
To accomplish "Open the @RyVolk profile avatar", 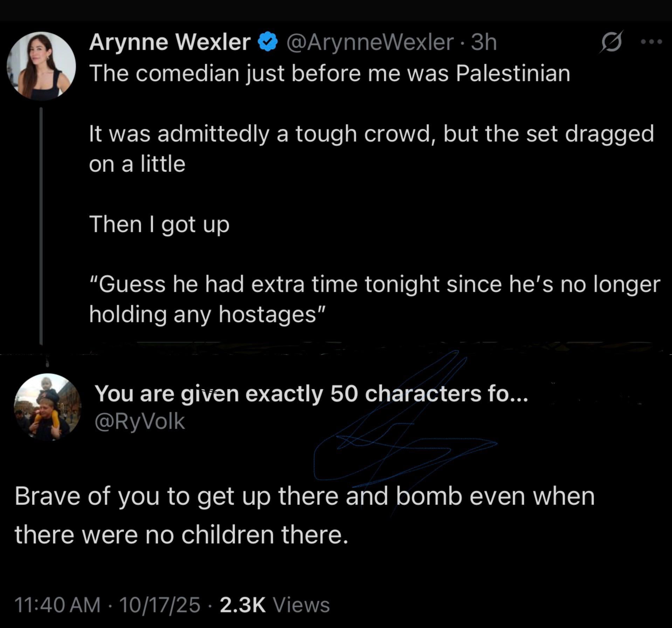I will [48, 407].
